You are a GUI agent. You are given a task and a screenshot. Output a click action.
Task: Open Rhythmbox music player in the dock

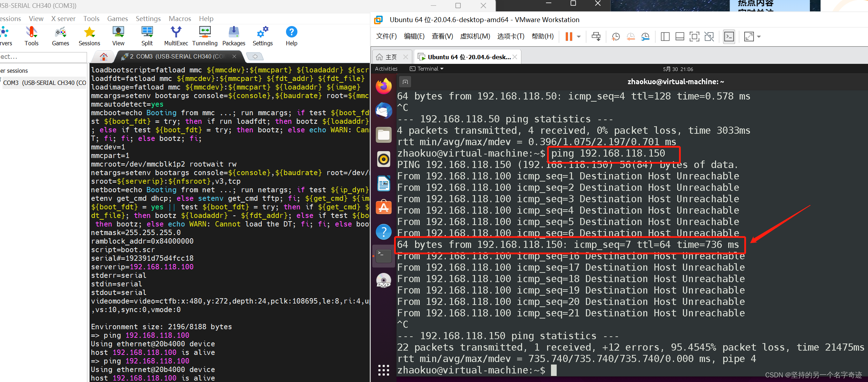pyautogui.click(x=383, y=159)
